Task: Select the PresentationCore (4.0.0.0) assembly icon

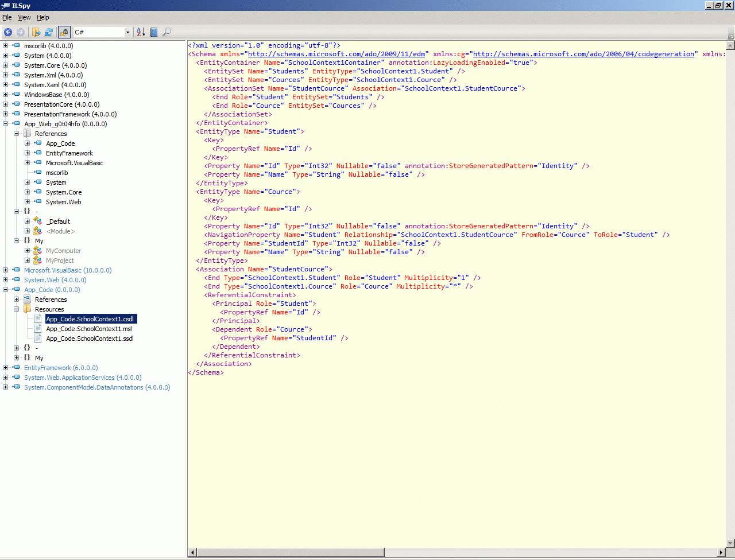Action: pos(17,104)
